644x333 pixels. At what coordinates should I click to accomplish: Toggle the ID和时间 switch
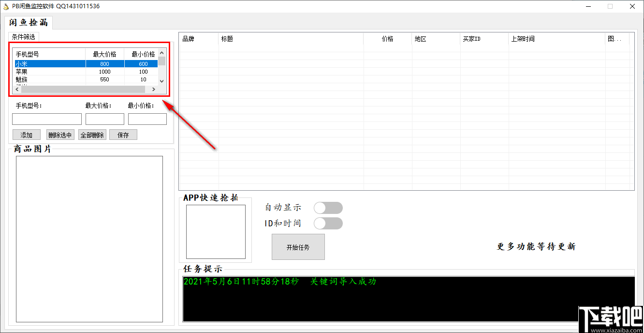pos(328,224)
